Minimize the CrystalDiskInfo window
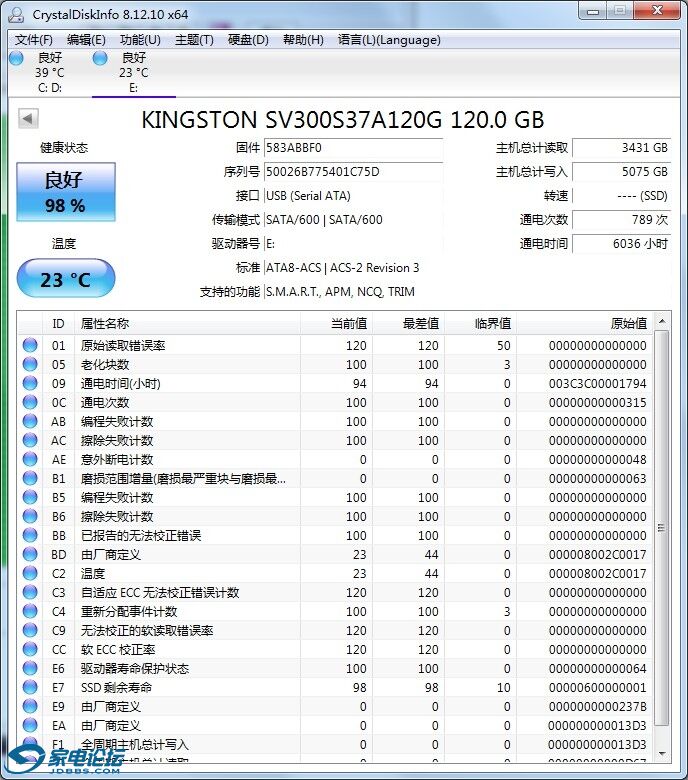Image resolution: width=688 pixels, height=780 pixels. (x=592, y=11)
